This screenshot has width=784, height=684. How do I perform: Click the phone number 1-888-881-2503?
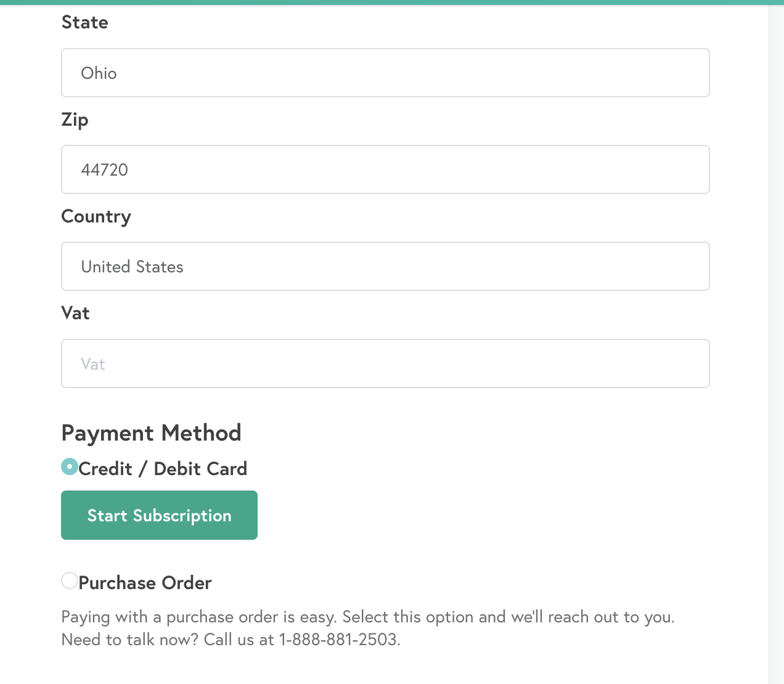pos(338,640)
